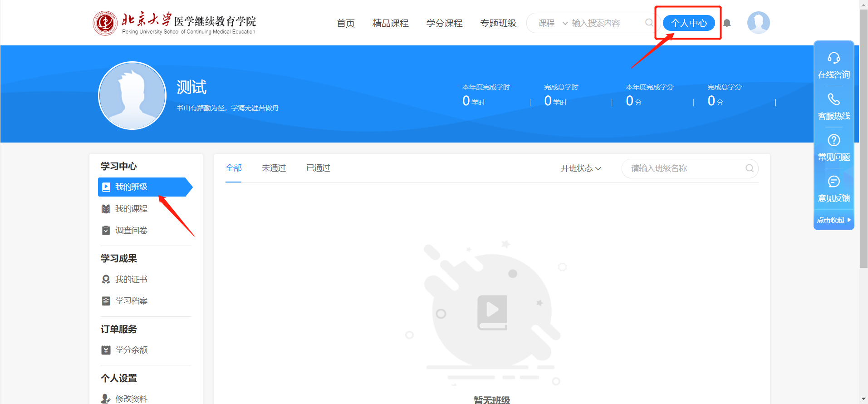The image size is (868, 404).
Task: Click the scrollbar up arrow
Action: [863, 5]
